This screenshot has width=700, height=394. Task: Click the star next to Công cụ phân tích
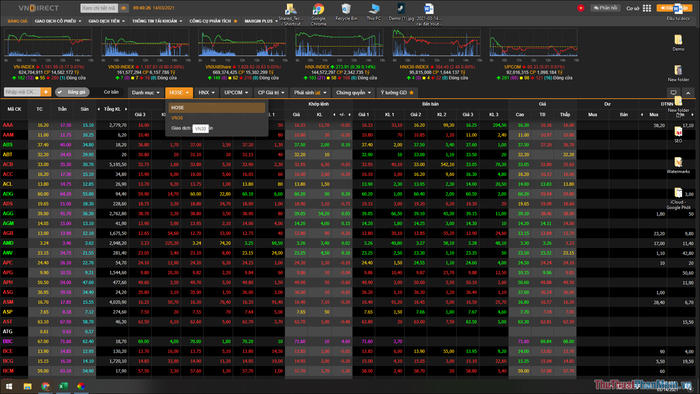(235, 21)
